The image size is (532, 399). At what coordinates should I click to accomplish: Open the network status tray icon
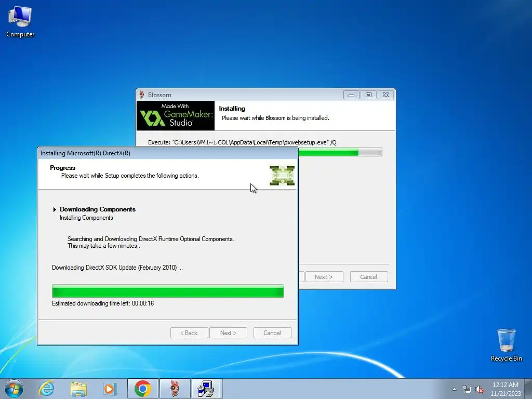tap(467, 389)
